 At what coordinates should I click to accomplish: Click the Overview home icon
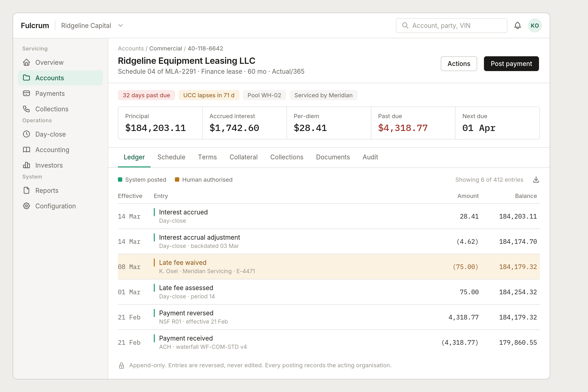click(26, 62)
